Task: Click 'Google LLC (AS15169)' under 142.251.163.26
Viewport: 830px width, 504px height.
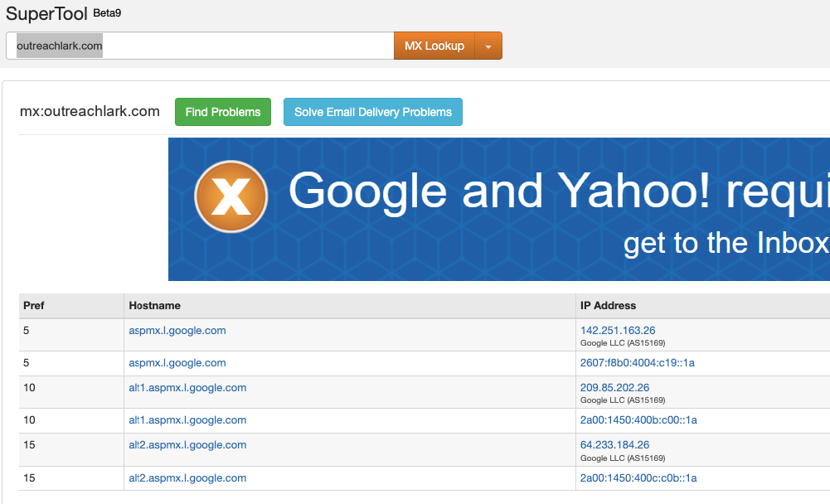Action: [623, 343]
